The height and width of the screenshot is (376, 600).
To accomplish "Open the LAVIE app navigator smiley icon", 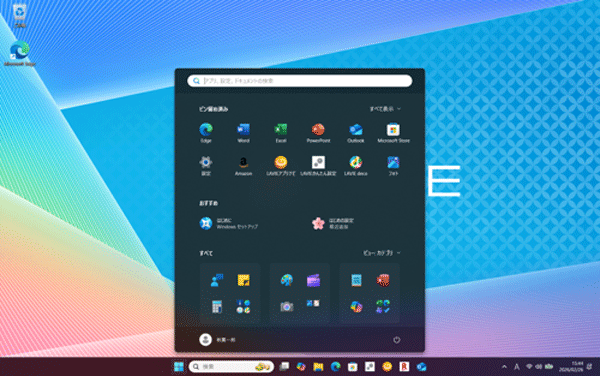I will [x=281, y=165].
